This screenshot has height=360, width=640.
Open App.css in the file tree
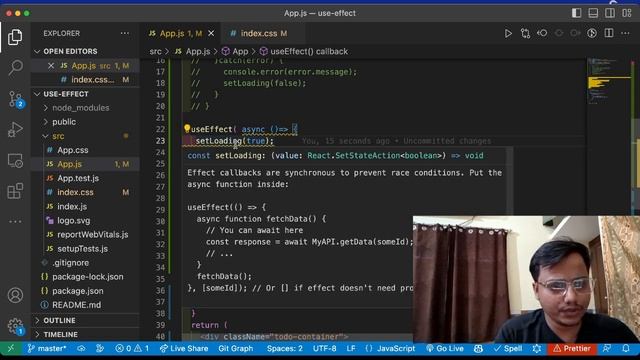coord(85,150)
